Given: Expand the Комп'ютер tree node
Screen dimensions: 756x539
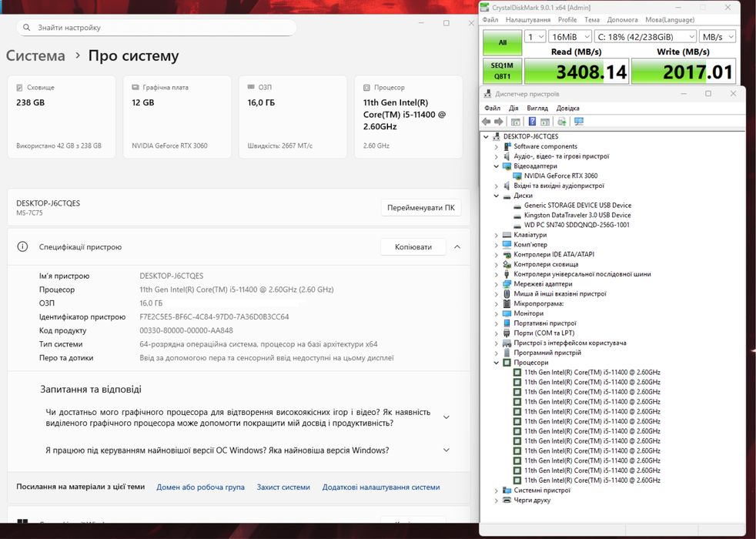Looking at the screenshot, I should 496,244.
